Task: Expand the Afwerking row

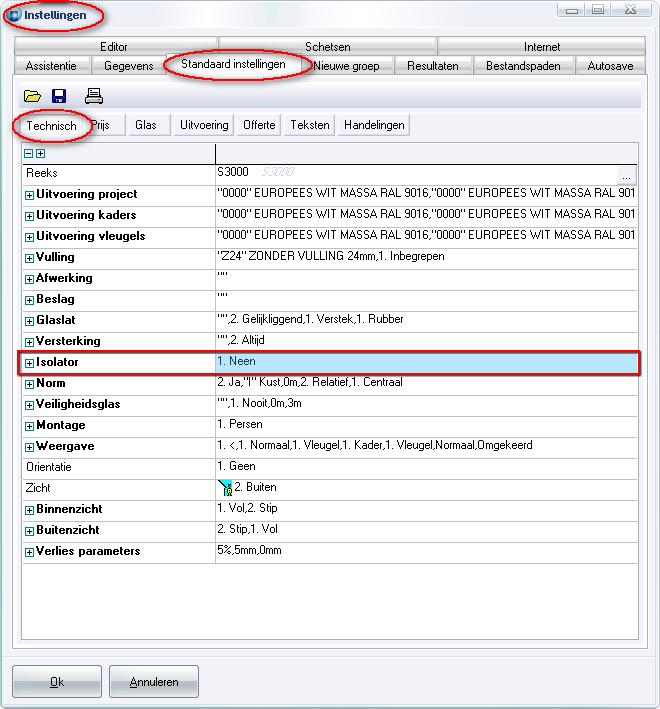Action: click(29, 279)
